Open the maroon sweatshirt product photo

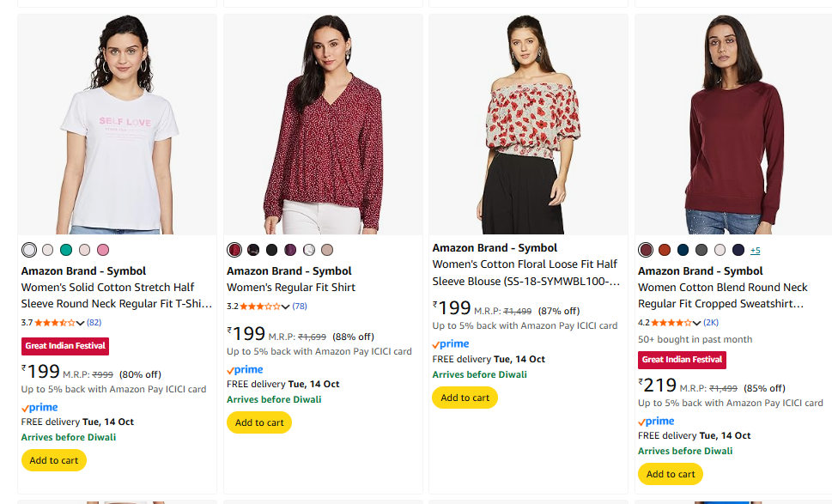[734, 124]
